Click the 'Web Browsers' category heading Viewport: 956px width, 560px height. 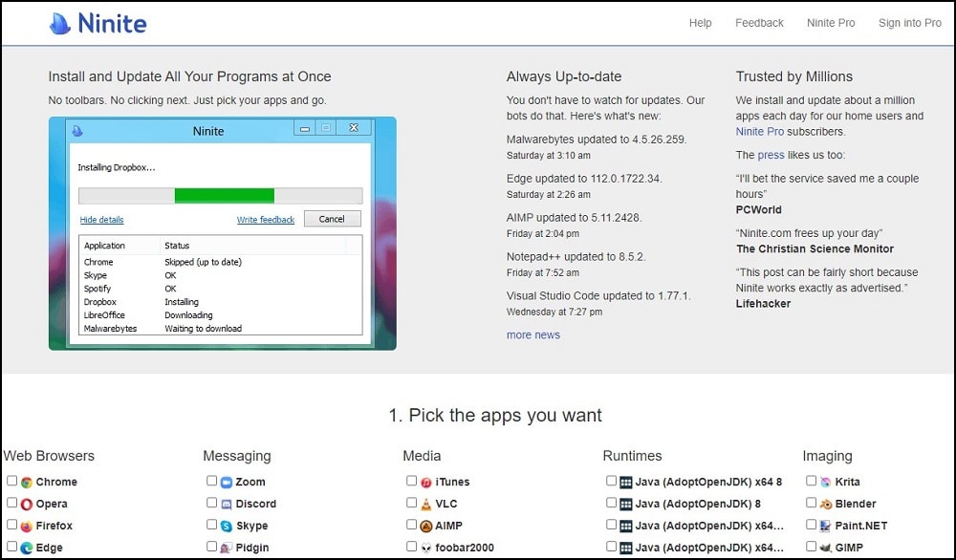(49, 456)
